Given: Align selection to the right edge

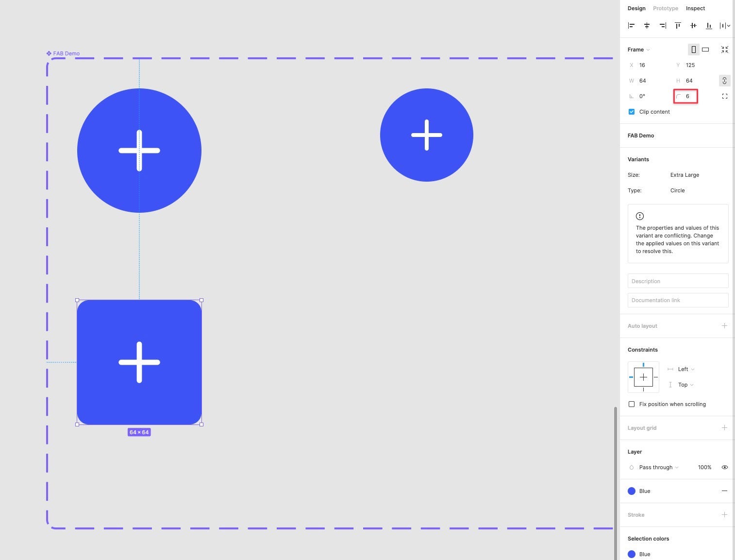Looking at the screenshot, I should (662, 26).
